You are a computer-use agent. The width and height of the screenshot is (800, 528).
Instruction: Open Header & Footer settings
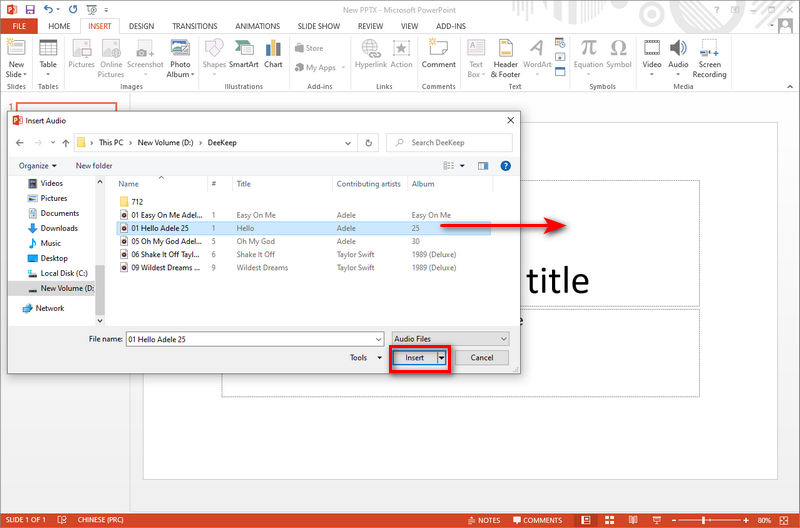click(x=506, y=58)
